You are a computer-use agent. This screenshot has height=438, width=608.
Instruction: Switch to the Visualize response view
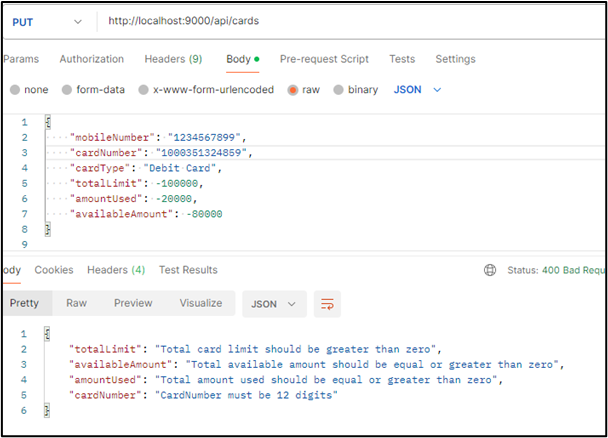coord(201,303)
